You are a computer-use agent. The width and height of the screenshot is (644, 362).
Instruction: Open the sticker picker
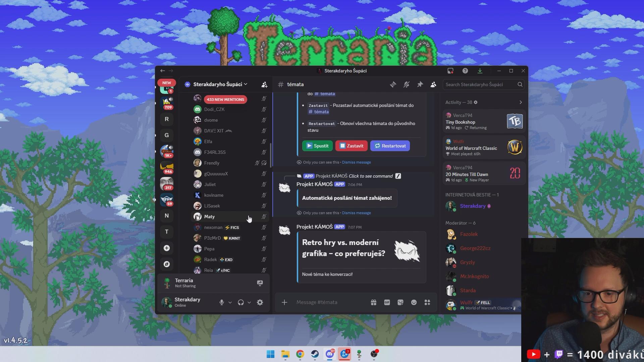pyautogui.click(x=400, y=302)
